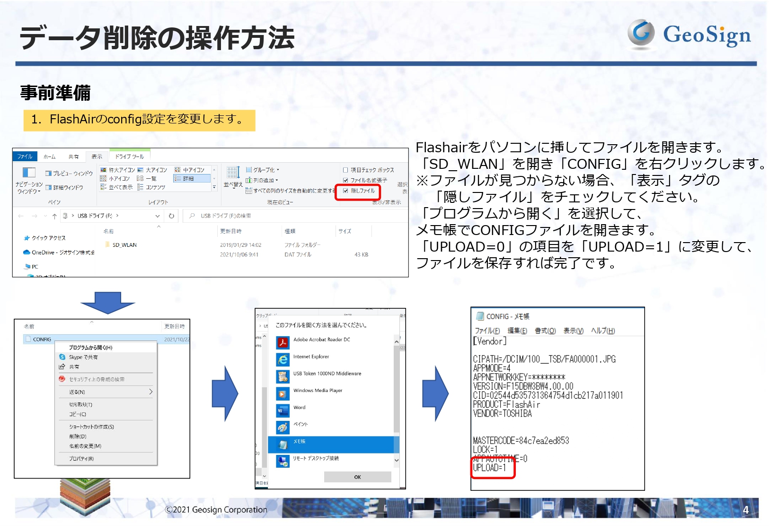Choose Internet Explorer icon
The height and width of the screenshot is (532, 769).
point(283,360)
